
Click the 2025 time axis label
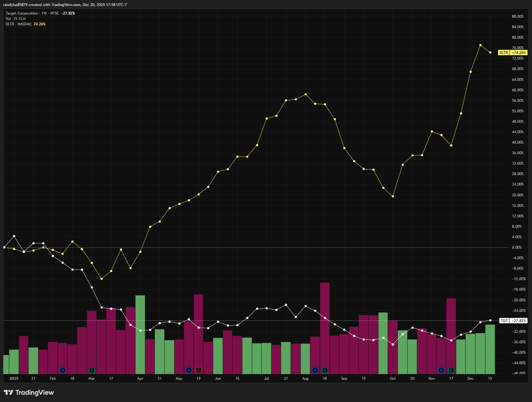tap(14, 379)
